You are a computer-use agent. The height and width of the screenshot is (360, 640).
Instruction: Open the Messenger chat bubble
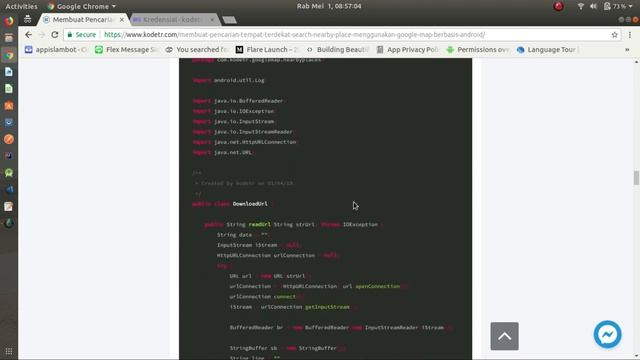coord(607,334)
